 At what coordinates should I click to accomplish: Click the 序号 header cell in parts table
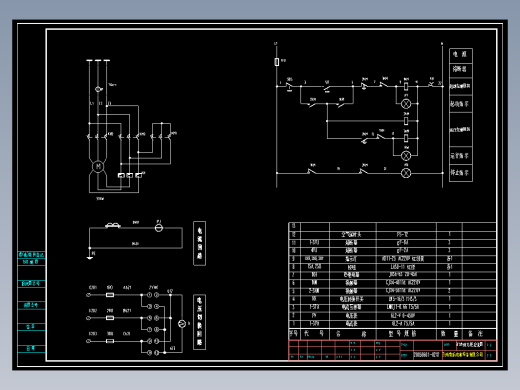(294, 334)
